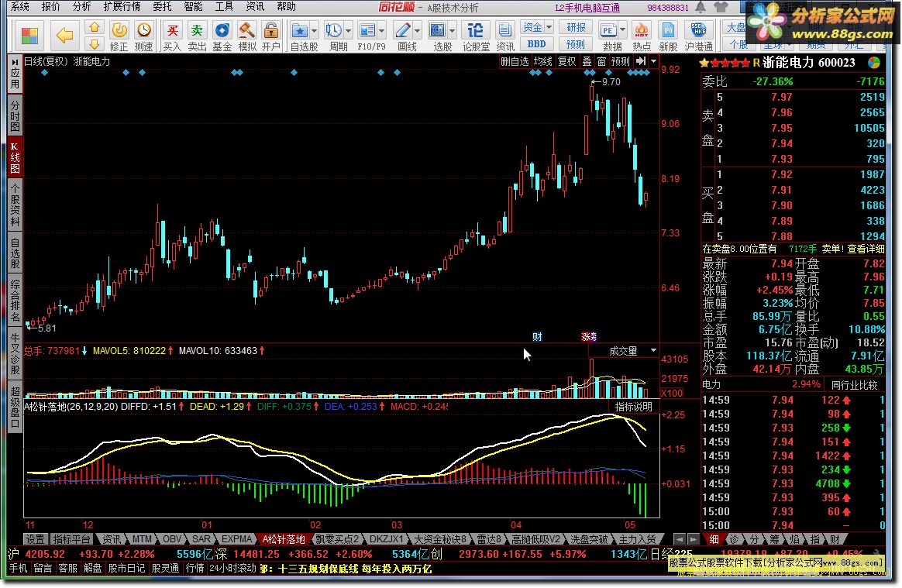Open the 模拟 simulated trading icon
Image resolution: width=902 pixels, height=588 pixels.
click(x=246, y=36)
